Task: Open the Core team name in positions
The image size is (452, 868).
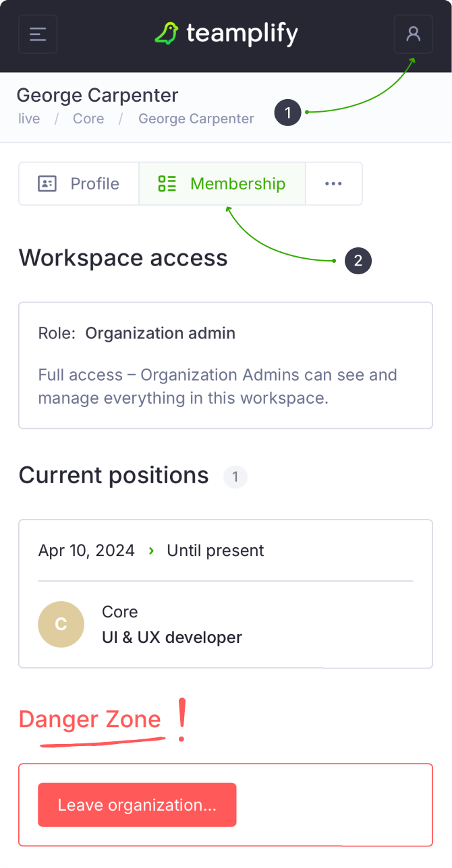Action: pos(119,612)
